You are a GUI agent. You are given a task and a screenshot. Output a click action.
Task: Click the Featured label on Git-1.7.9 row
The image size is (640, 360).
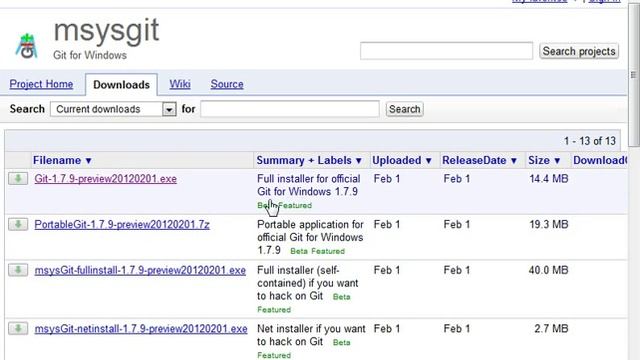(x=296, y=205)
